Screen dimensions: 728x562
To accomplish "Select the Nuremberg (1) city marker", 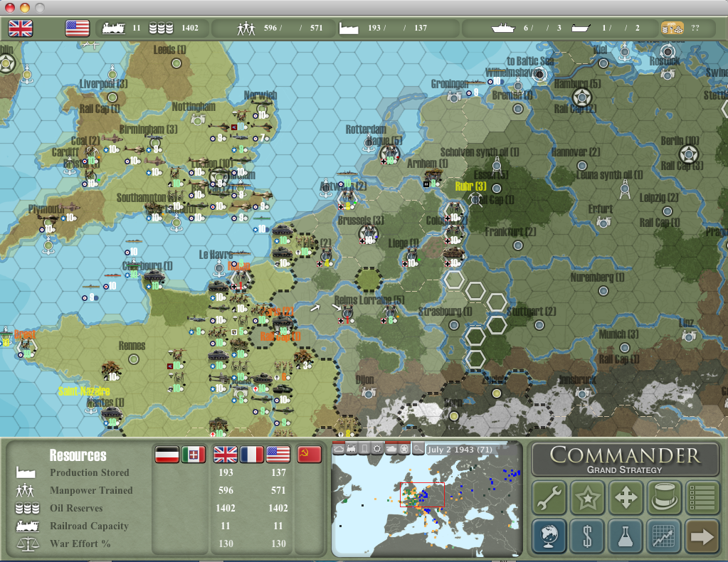I will click(603, 291).
